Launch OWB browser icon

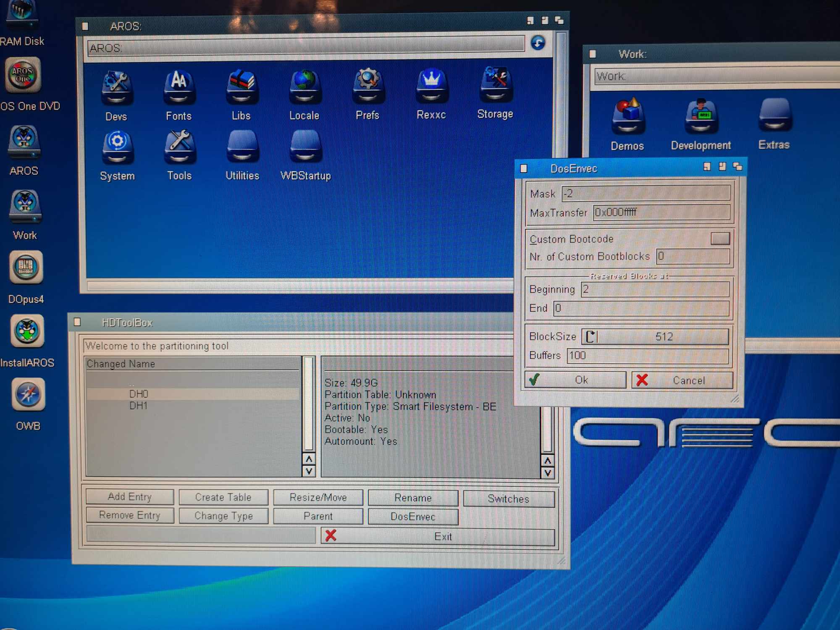[28, 395]
